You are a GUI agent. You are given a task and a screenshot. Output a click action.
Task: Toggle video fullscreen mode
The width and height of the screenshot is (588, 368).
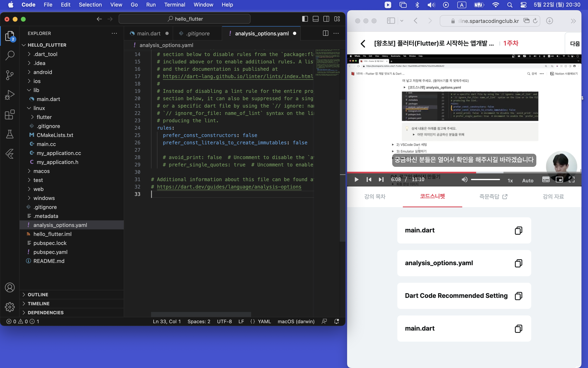tap(572, 180)
